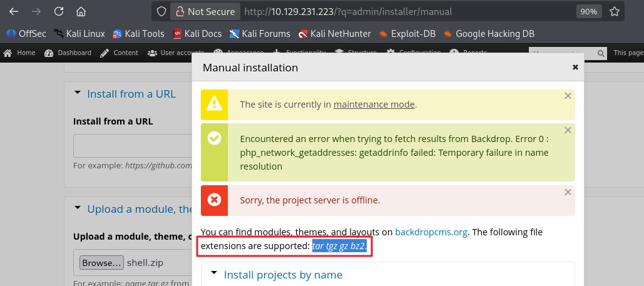Go to Home in the admin bar
Viewport: 644px width, 286px height.
(x=20, y=53)
